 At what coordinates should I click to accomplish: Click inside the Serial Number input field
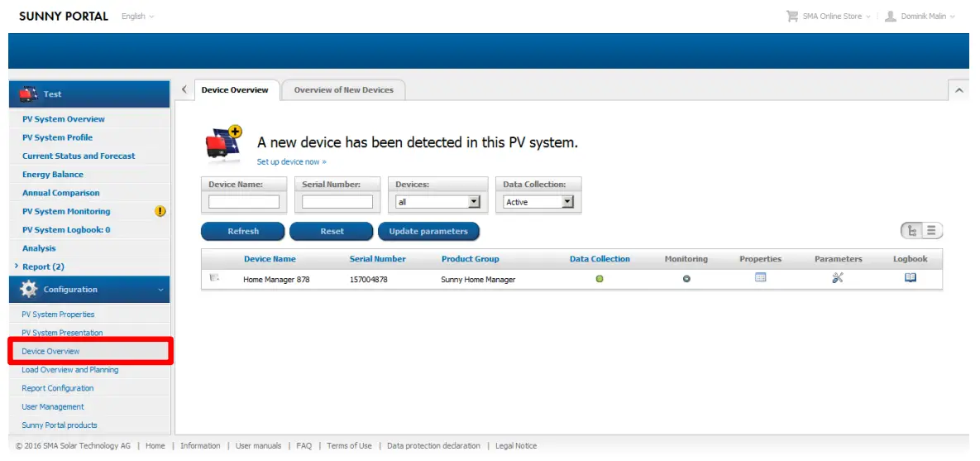(337, 202)
